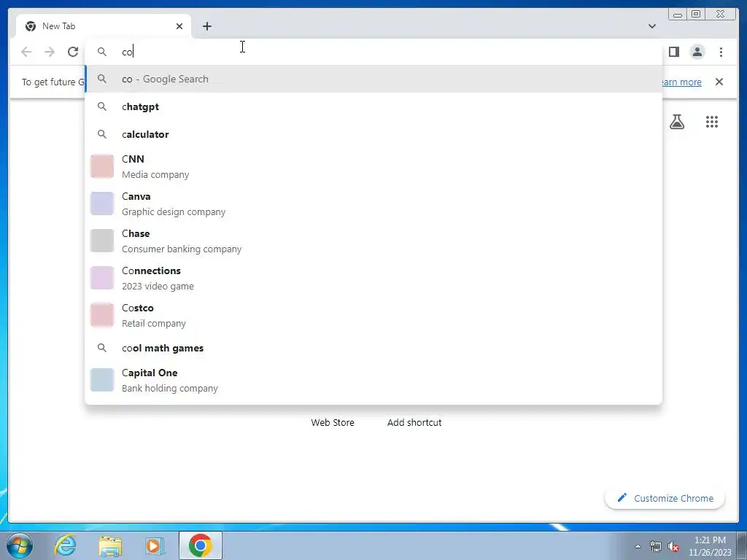Click the address bar input showing co
Screen dimensions: 747x560
(x=373, y=52)
